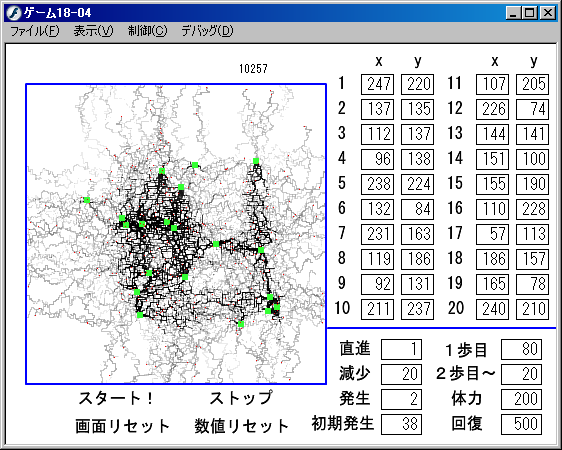This screenshot has width=562, height=450.
Task: Click the 画面リセット button
Action: tap(123, 426)
